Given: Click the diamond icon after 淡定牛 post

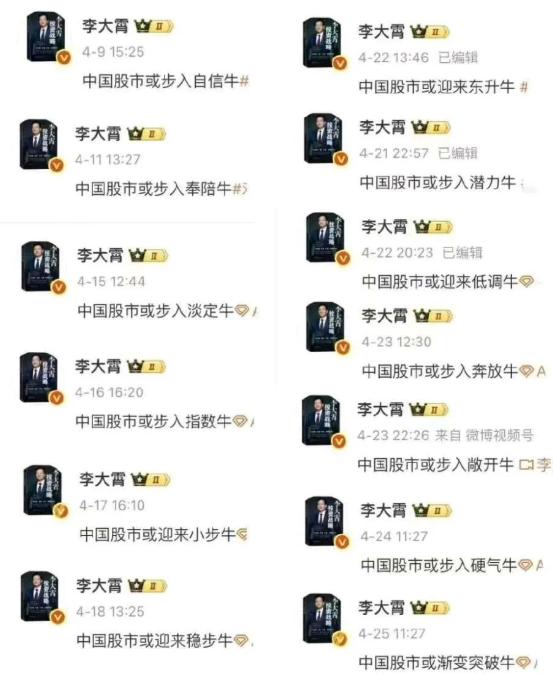Looking at the screenshot, I should coord(242,310).
